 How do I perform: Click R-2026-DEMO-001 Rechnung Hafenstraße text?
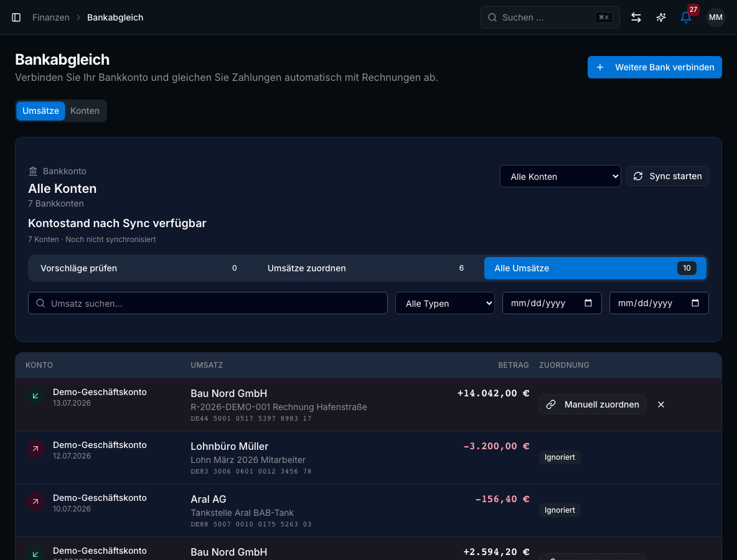point(279,407)
